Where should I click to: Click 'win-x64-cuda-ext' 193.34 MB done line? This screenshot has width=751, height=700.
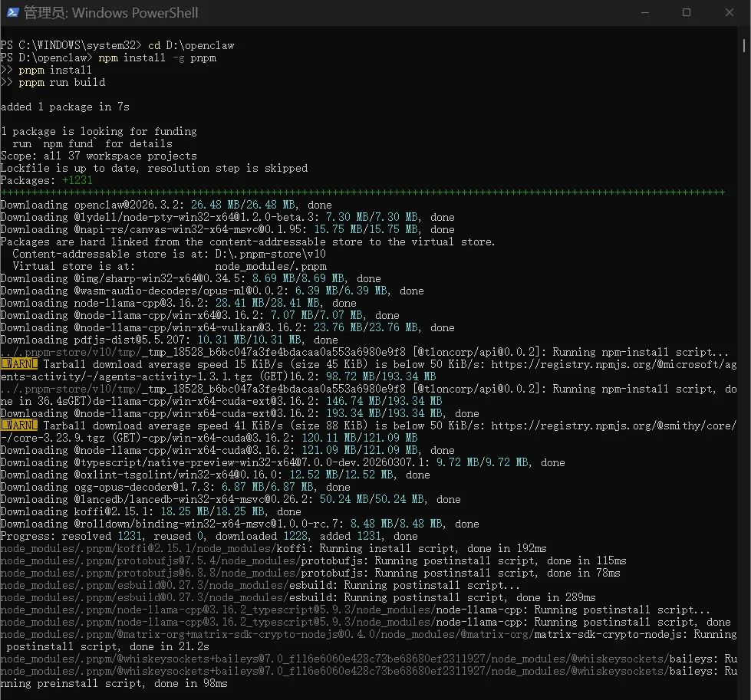pyautogui.click(x=239, y=413)
